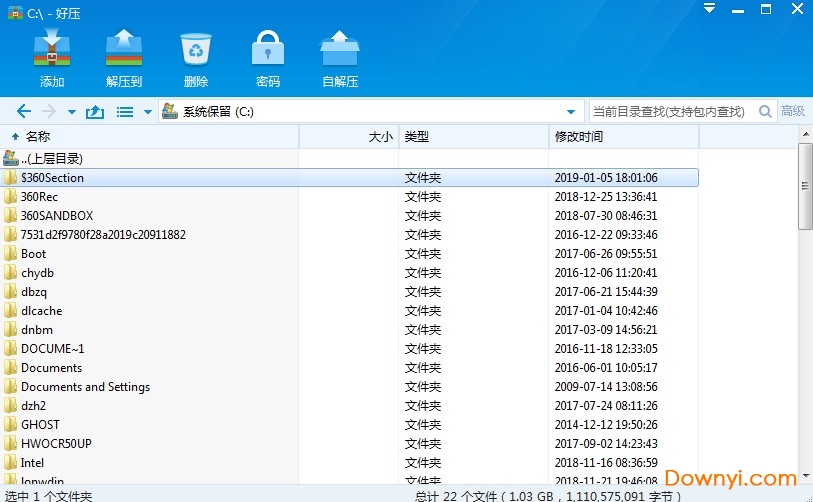The height and width of the screenshot is (502, 813).
Task: Click the Documents and Settings folder icon
Action: pyautogui.click(x=10, y=387)
